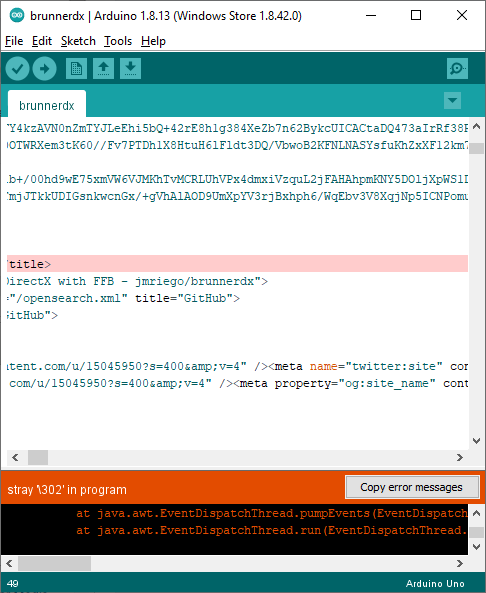
Task: Upload sketch with the right-arrow icon
Action: tap(45, 68)
